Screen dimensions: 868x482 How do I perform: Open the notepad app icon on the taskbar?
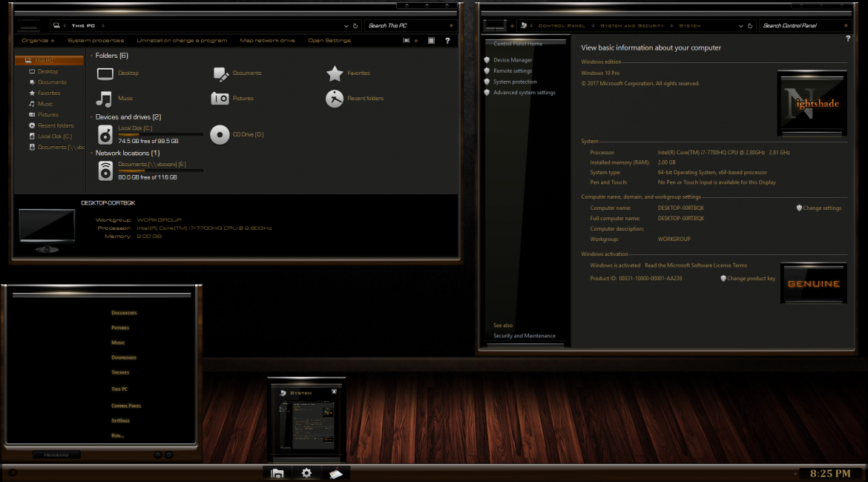(x=335, y=473)
